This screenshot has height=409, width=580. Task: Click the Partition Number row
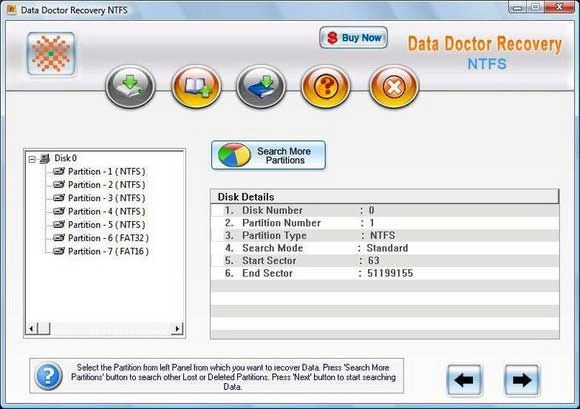[x=385, y=223]
